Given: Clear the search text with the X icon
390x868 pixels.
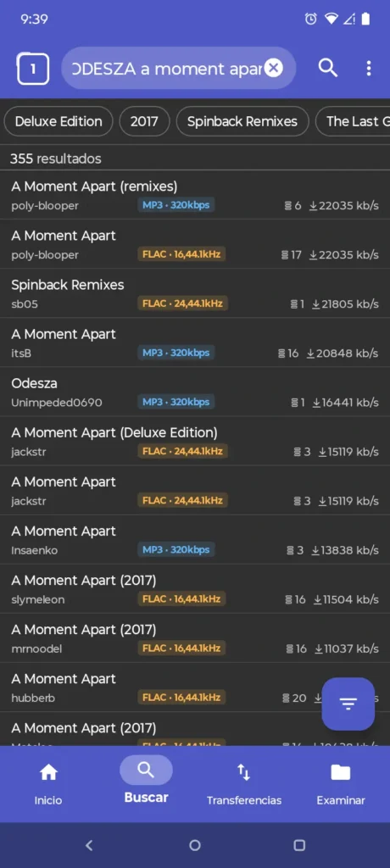Looking at the screenshot, I should click(x=273, y=68).
